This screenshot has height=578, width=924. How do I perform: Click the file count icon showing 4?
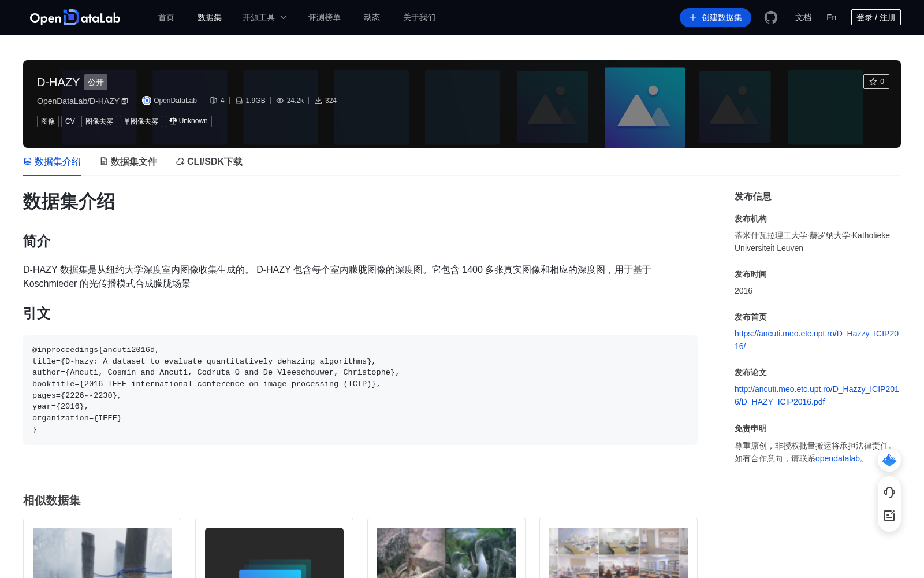pos(214,101)
